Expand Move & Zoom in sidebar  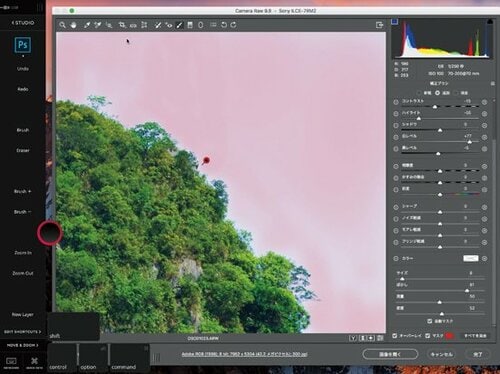click(23, 345)
